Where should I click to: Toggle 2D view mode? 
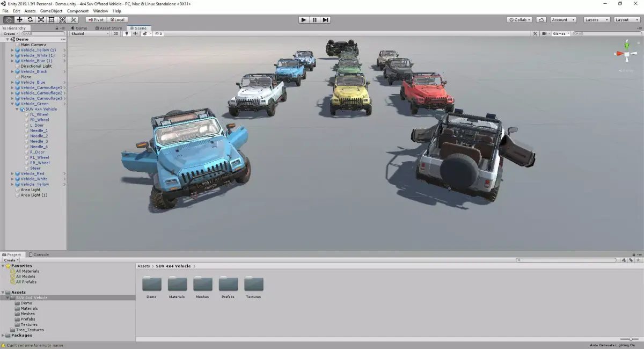click(x=116, y=33)
